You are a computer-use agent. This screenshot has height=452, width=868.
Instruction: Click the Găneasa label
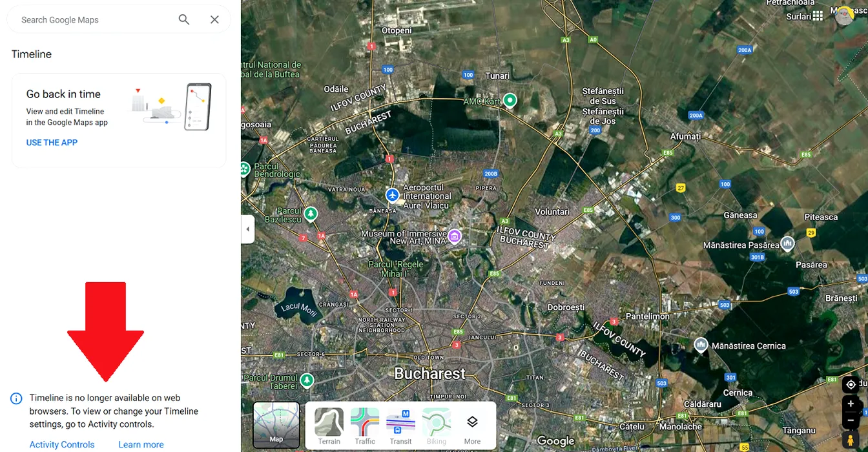coord(740,215)
